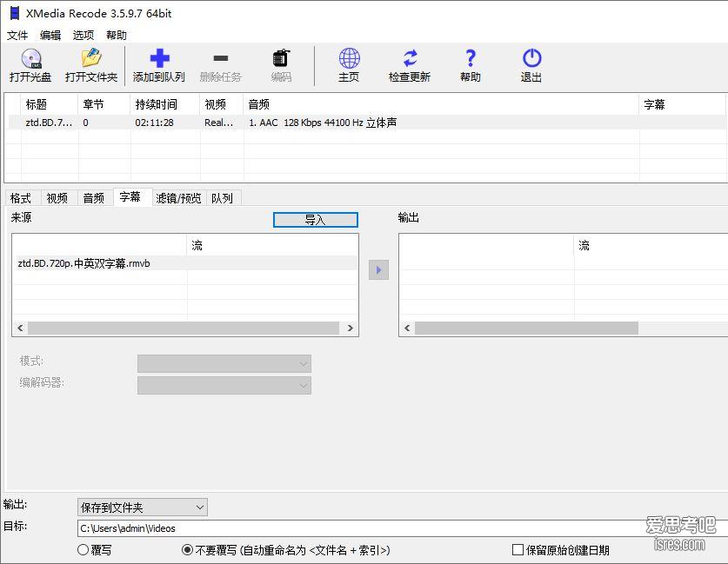Click source list right scroll arrow
The width and height of the screenshot is (728, 564).
coord(351,328)
